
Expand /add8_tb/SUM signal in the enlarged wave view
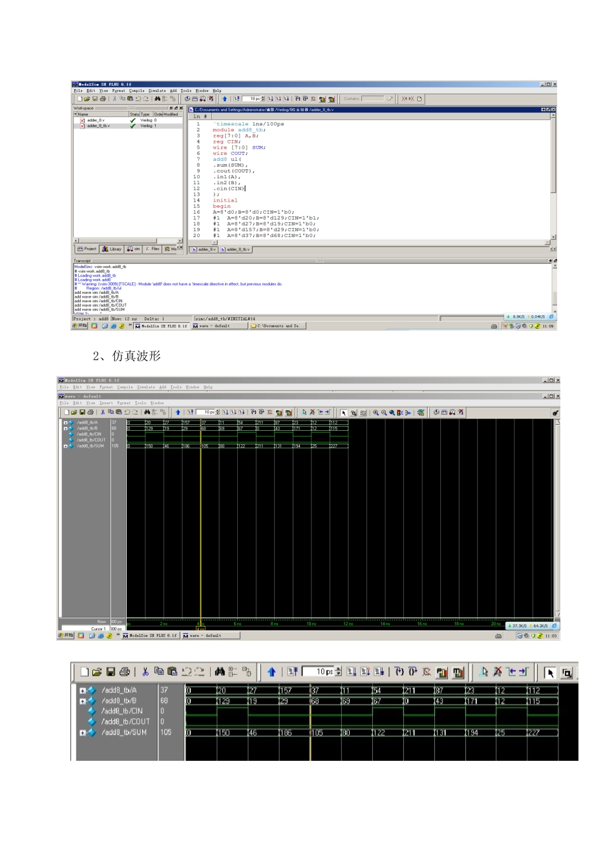click(83, 733)
